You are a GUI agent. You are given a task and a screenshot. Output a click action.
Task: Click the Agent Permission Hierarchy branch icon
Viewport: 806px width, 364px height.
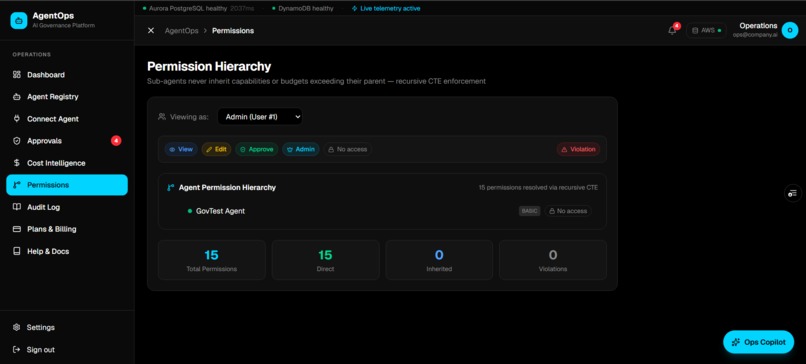pyautogui.click(x=171, y=188)
